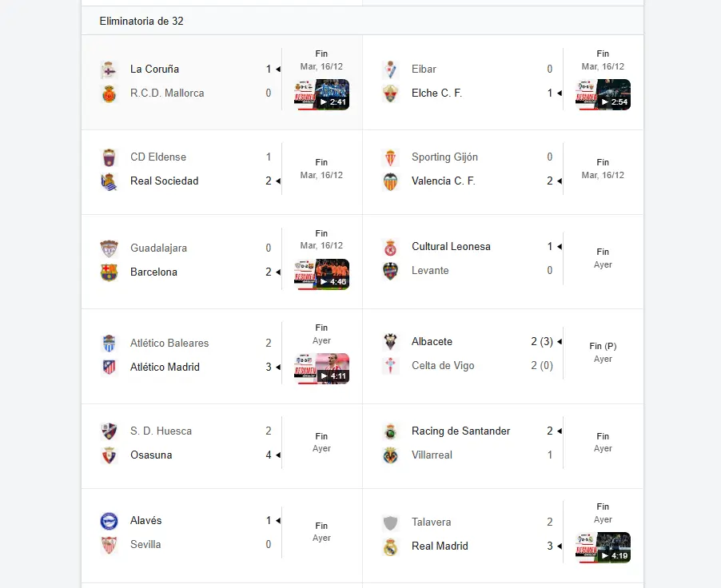The height and width of the screenshot is (588, 721).
Task: Open the Racing de Santander match
Action: [460, 431]
